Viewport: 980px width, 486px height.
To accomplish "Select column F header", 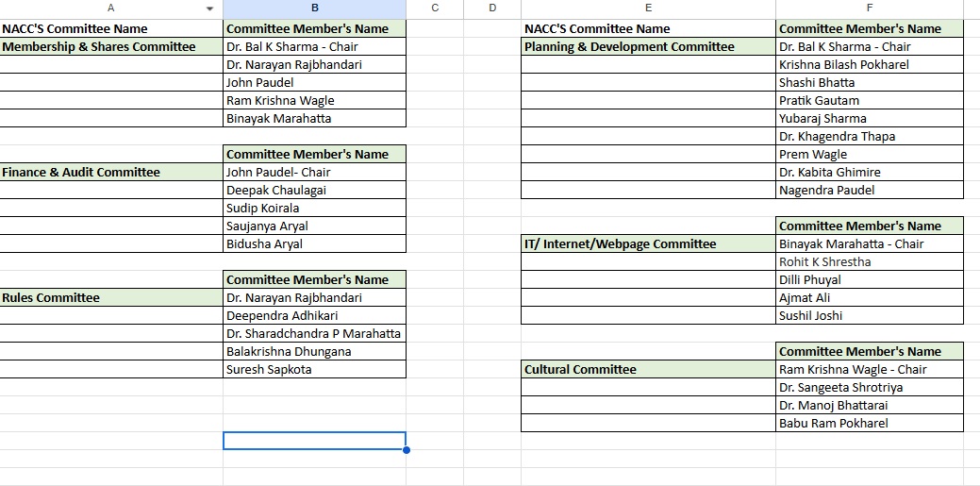I will coord(870,8).
